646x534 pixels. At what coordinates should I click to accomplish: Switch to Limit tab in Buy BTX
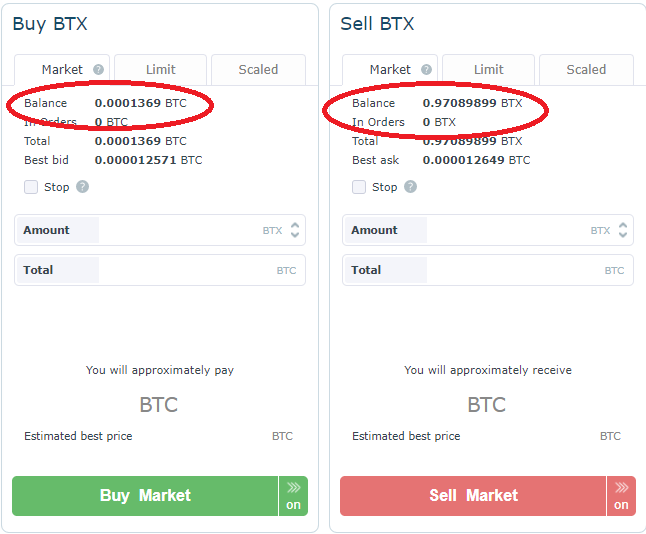point(160,70)
